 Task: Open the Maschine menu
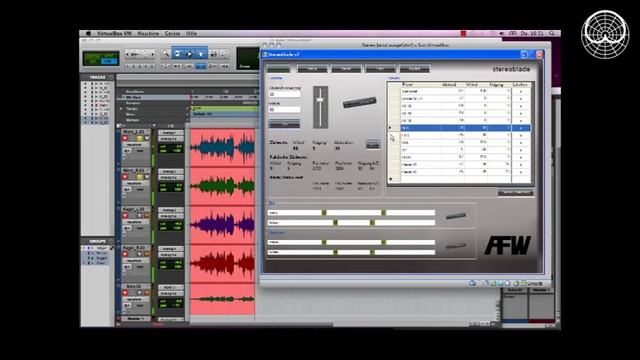coord(148,33)
